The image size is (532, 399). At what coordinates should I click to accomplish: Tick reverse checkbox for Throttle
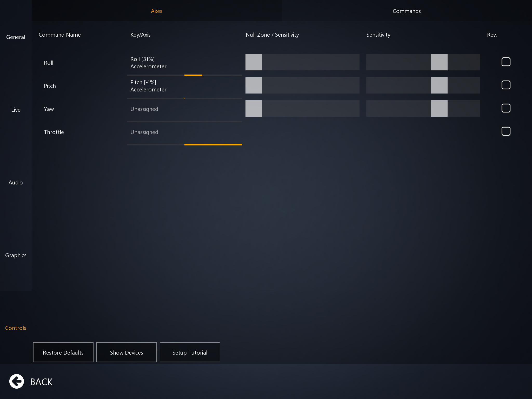click(x=506, y=131)
